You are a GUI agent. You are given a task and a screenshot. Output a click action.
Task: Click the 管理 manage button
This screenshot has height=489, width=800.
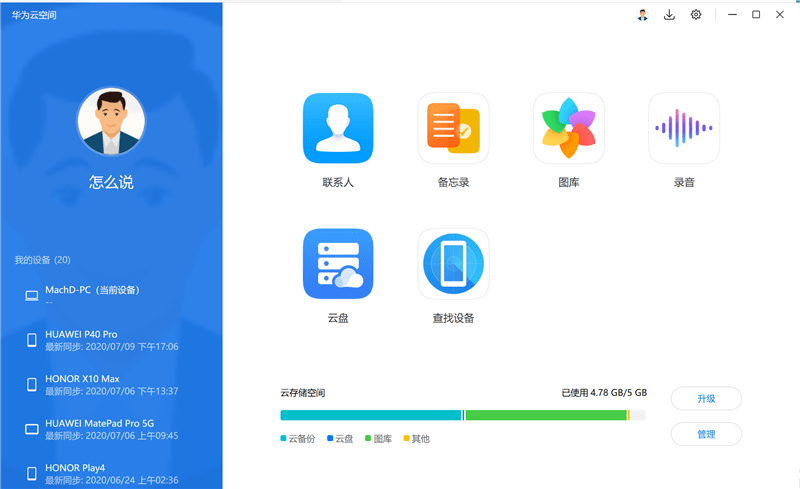[706, 434]
